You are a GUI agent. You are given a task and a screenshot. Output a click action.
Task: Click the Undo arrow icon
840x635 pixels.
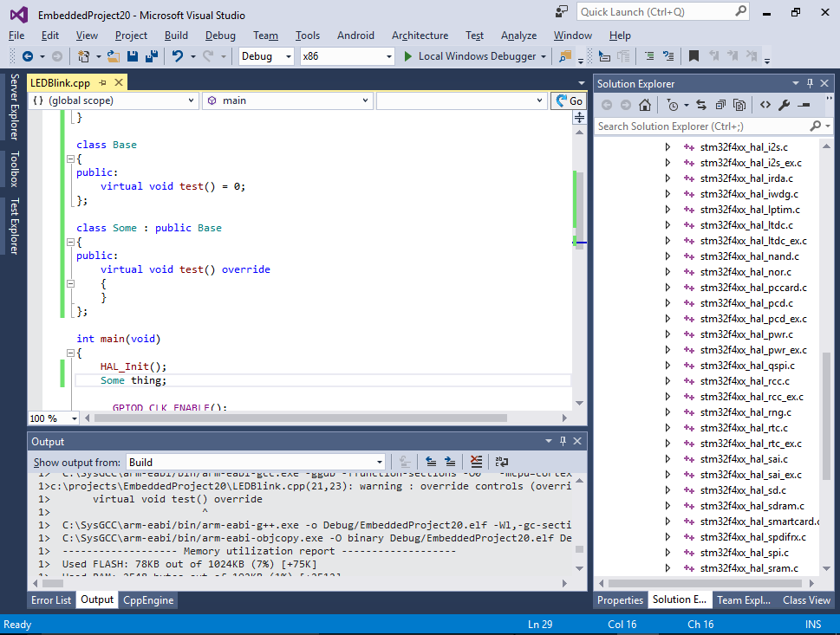178,56
